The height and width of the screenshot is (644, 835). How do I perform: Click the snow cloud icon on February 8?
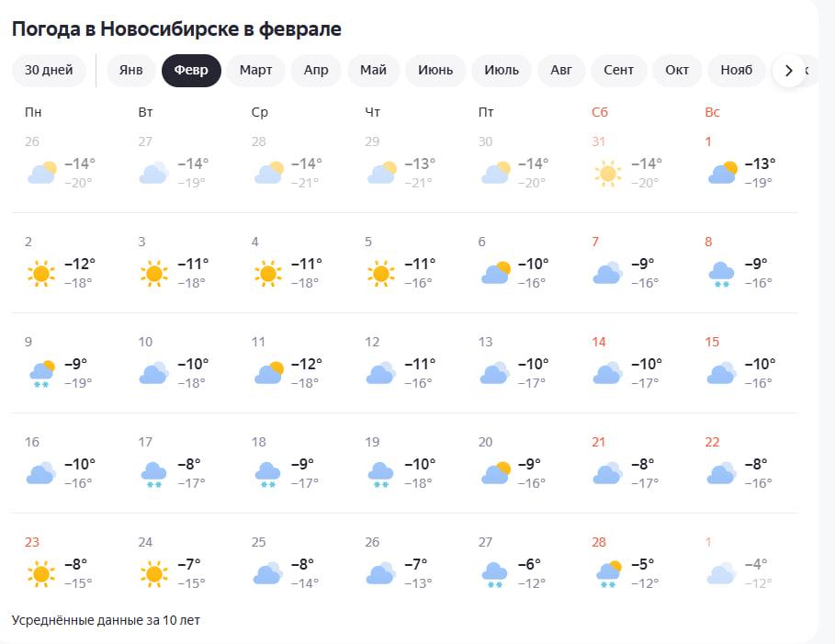click(x=721, y=273)
